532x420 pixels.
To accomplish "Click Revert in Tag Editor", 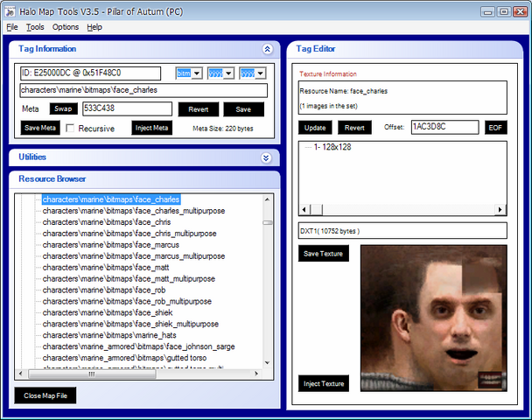I will click(354, 128).
